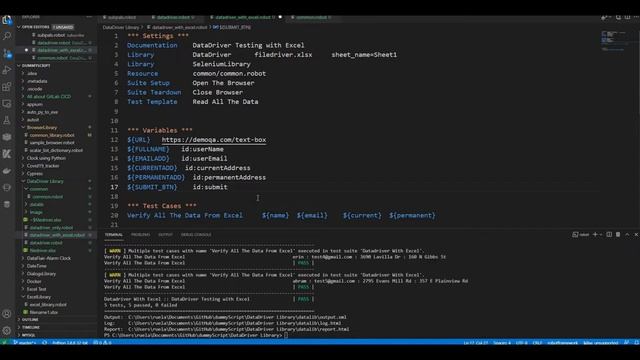Open the Extensions view

pos(7,87)
